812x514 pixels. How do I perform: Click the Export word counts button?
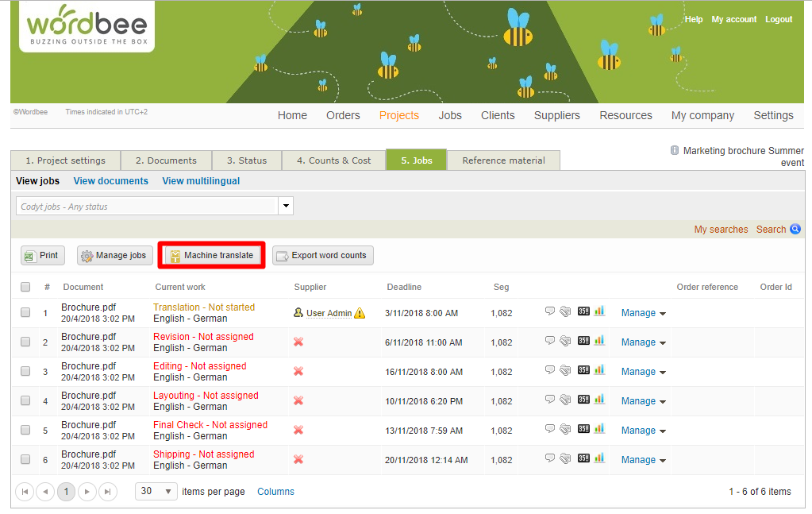pos(322,256)
